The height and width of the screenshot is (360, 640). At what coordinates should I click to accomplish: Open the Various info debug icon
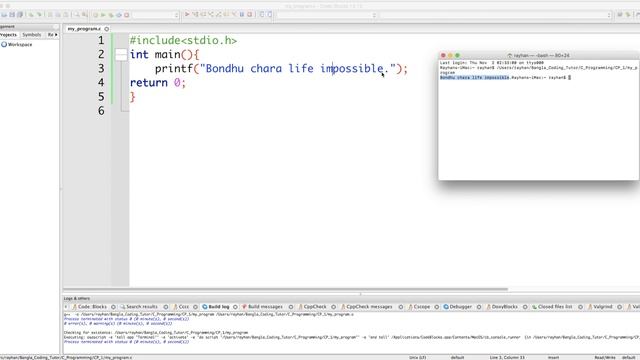(x=270, y=14)
